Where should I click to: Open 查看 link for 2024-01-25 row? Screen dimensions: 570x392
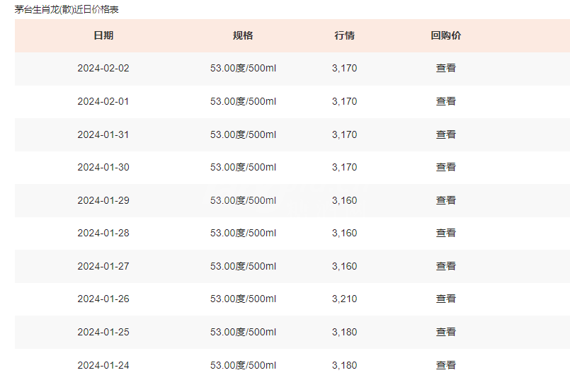445,332
